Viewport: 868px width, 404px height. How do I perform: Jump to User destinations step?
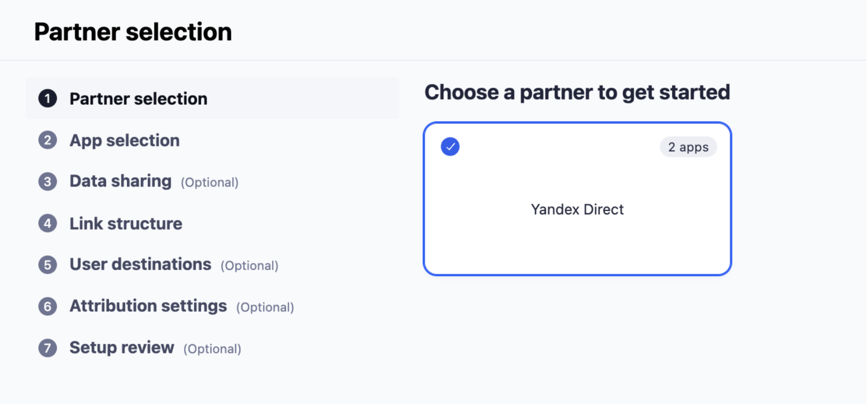pyautogui.click(x=140, y=264)
